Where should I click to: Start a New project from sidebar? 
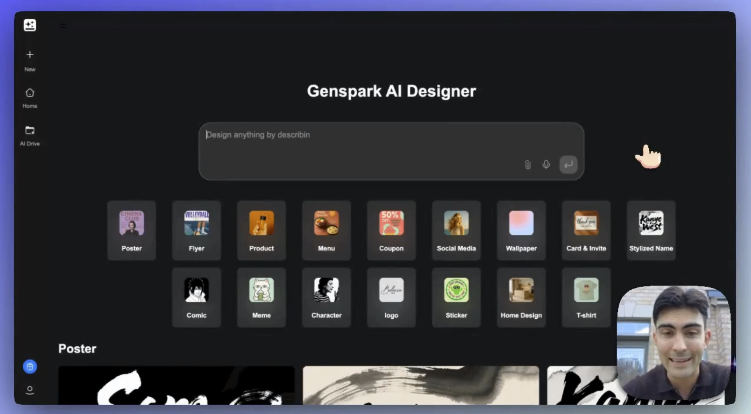pyautogui.click(x=30, y=60)
